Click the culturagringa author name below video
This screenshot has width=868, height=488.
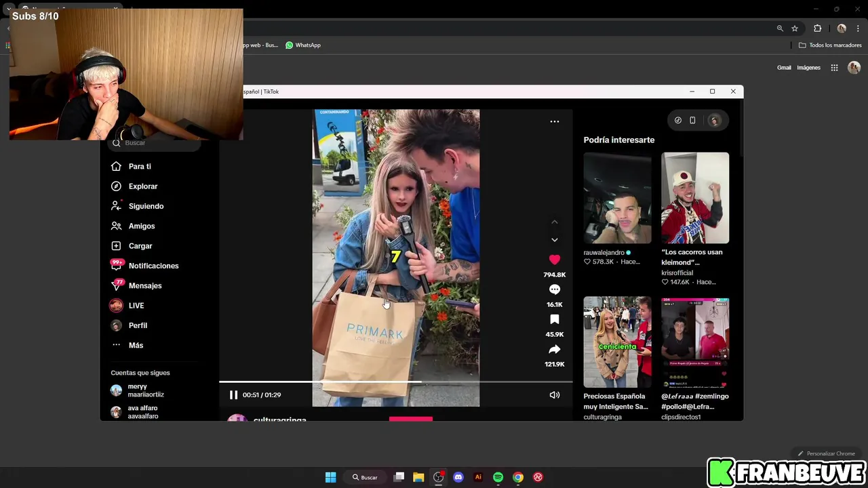click(x=280, y=420)
